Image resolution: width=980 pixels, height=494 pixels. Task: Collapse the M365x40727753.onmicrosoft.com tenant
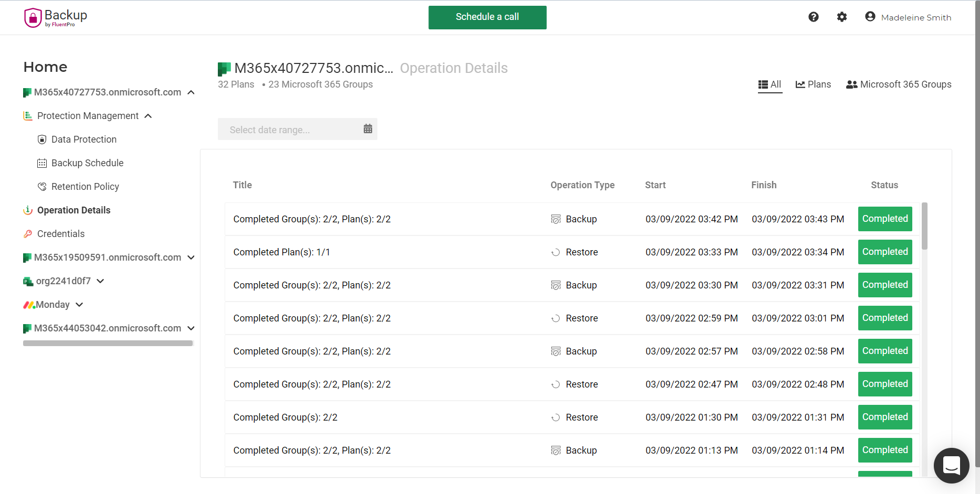tap(191, 92)
